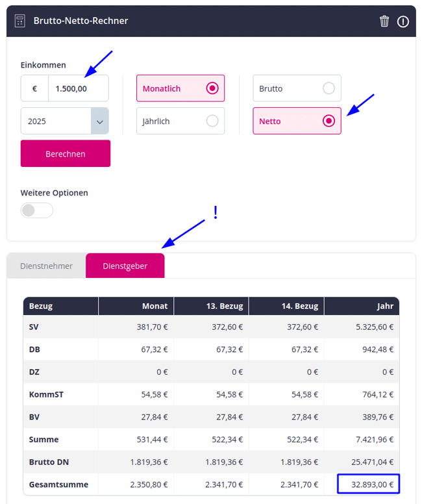Open the info exclamation icon
The width and height of the screenshot is (422, 504).
(403, 21)
